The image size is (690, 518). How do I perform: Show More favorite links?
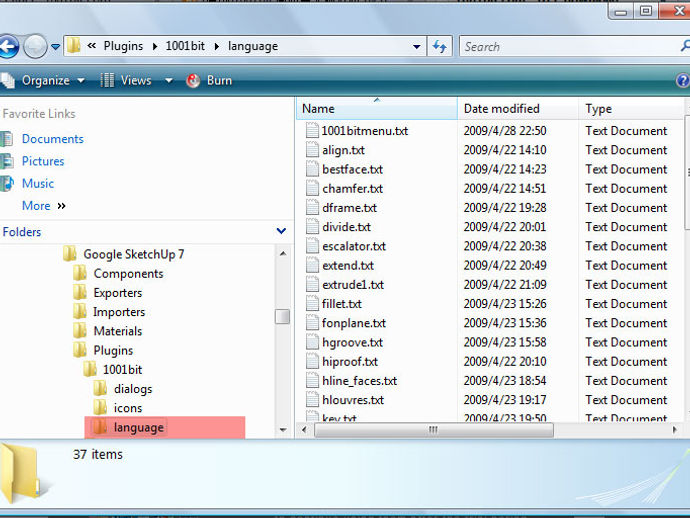coord(44,206)
